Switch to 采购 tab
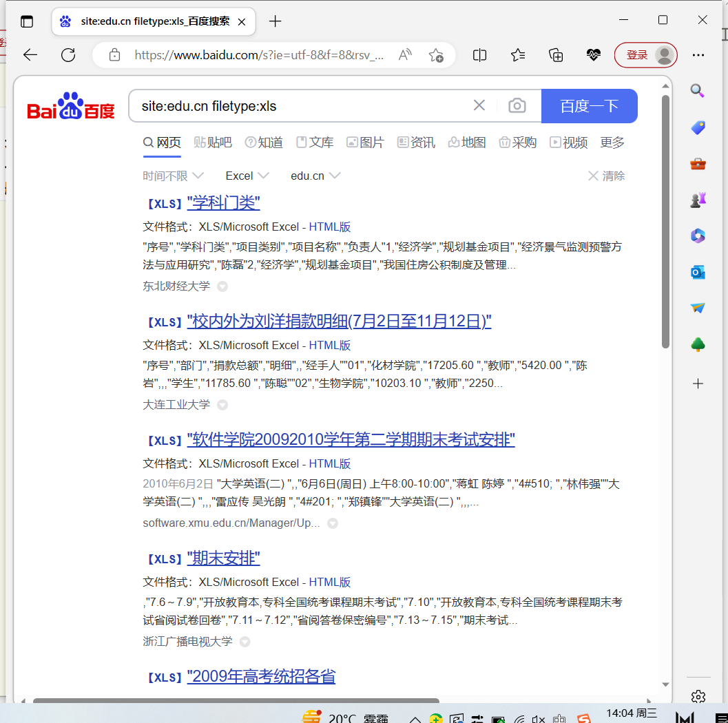 pos(518,143)
